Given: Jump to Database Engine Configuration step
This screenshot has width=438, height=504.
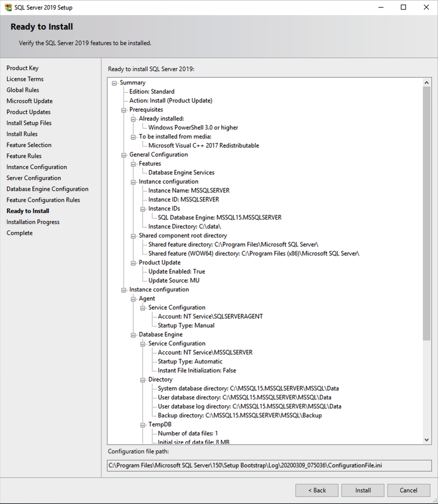Looking at the screenshot, I should pyautogui.click(x=47, y=189).
